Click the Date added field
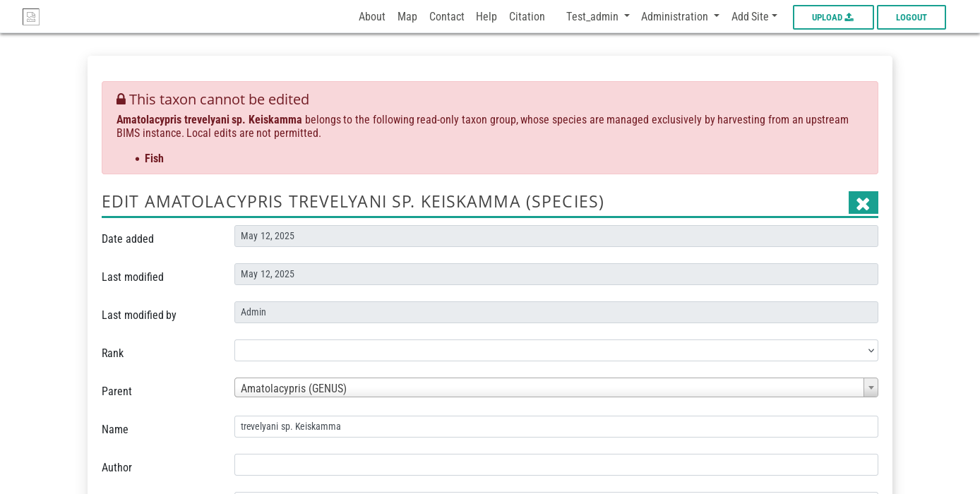The width and height of the screenshot is (980, 494). pyautogui.click(x=556, y=236)
